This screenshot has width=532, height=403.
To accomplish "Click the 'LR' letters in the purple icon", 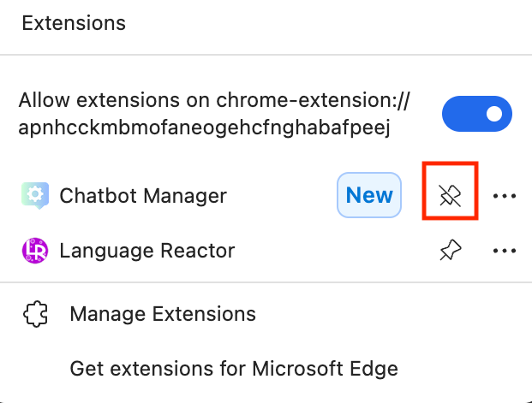I will (x=35, y=251).
